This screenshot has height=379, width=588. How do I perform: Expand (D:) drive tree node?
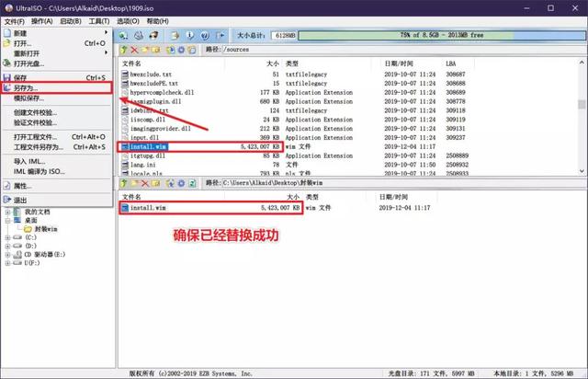tap(7, 246)
